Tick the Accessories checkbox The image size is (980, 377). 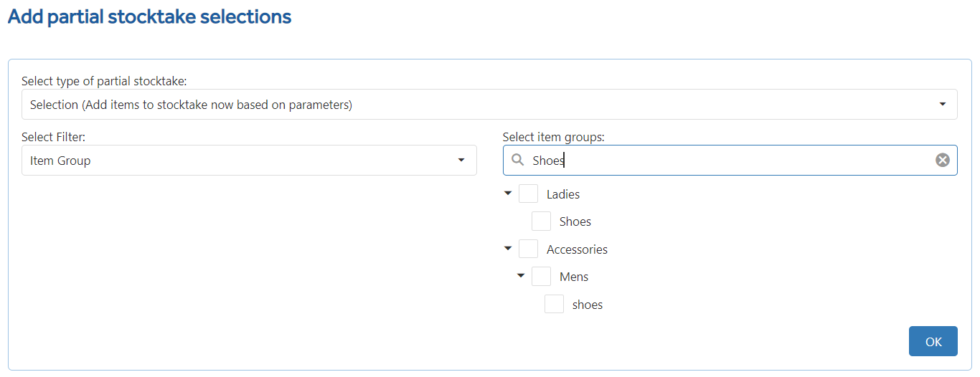(528, 249)
